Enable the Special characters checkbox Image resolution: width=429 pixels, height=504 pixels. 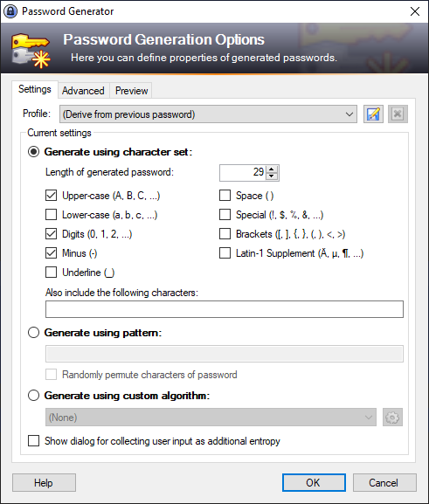225,214
